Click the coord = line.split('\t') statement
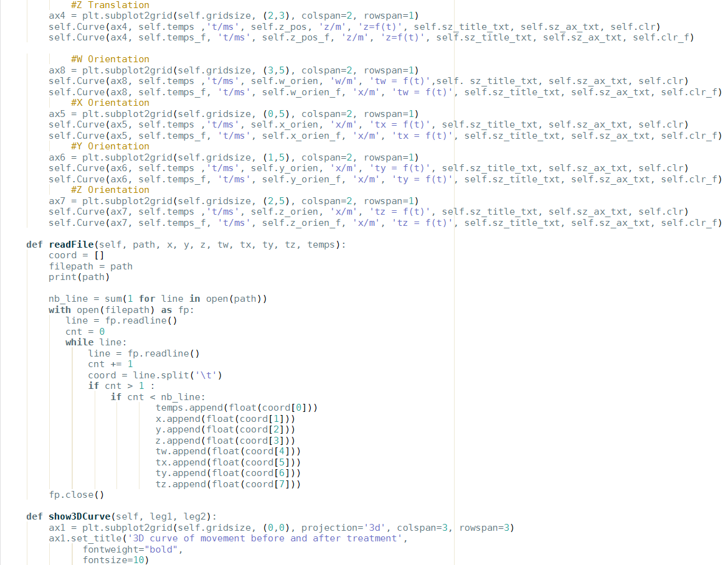This screenshot has height=565, width=728. [x=143, y=375]
